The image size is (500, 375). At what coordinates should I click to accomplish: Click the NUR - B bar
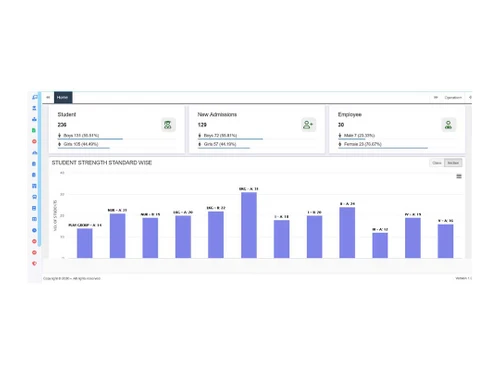tap(150, 238)
